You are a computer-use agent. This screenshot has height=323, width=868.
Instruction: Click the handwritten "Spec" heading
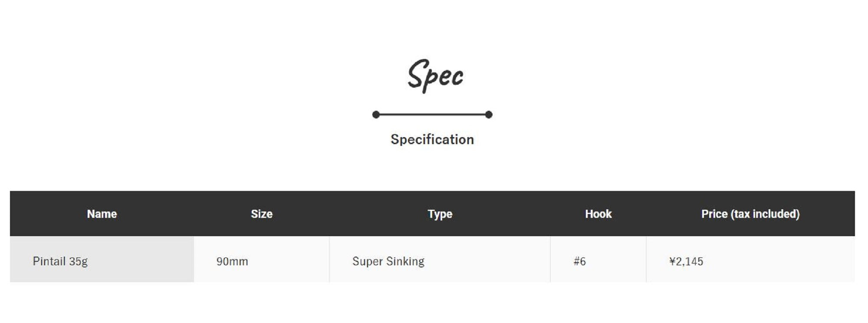pyautogui.click(x=435, y=76)
